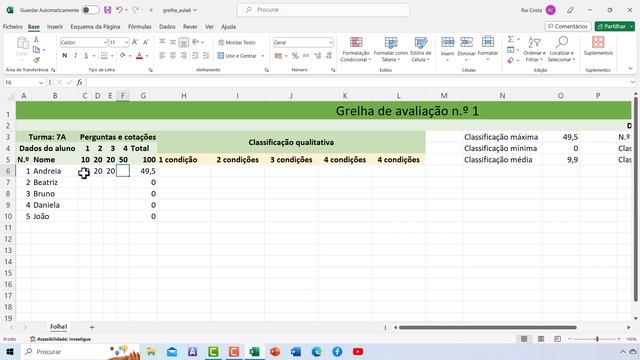Click the zoom slider in status bar
The image size is (640, 360).
[x=597, y=339]
